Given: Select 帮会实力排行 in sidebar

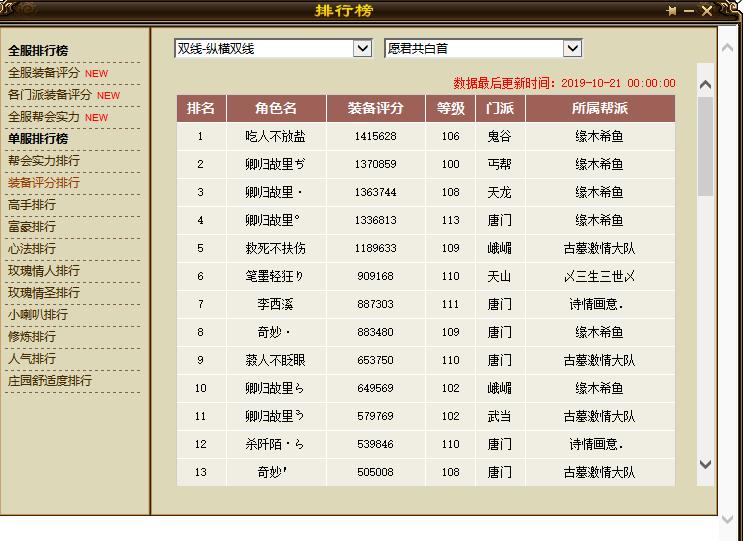Looking at the screenshot, I should (44, 161).
